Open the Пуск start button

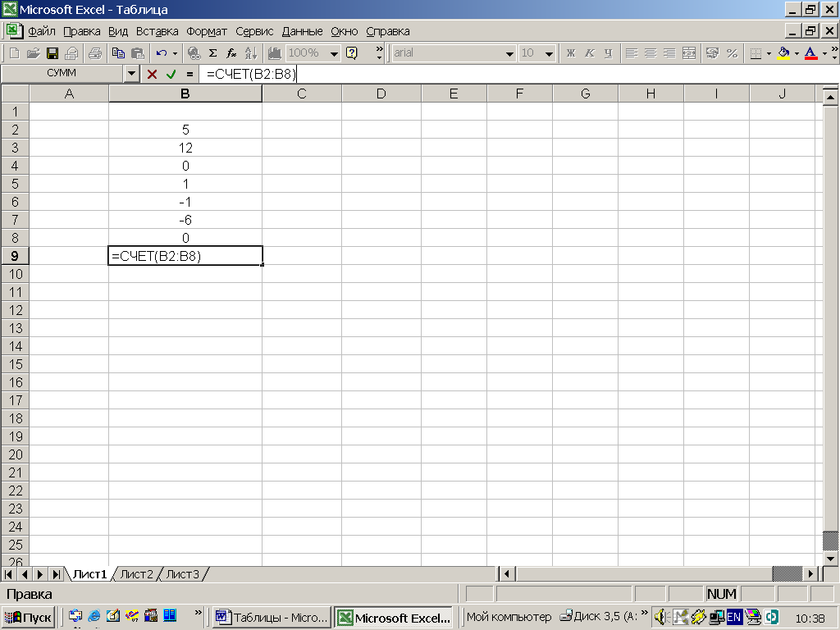[29, 618]
